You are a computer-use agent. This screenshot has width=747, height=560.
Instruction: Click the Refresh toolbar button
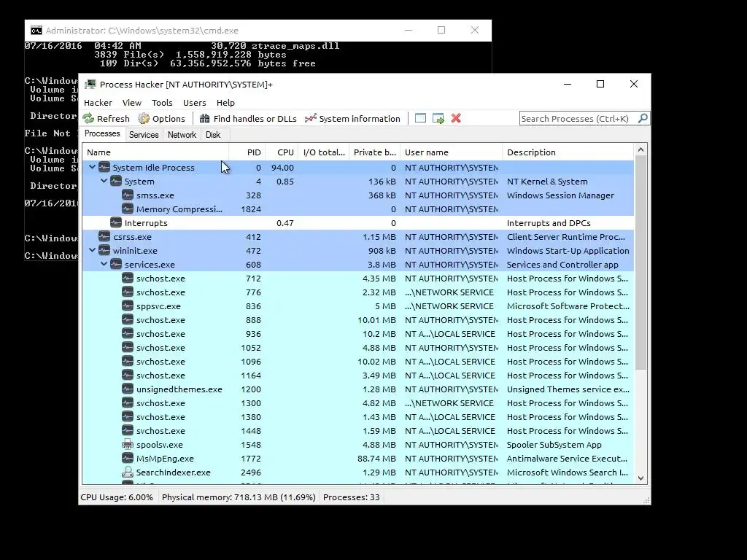click(x=106, y=119)
